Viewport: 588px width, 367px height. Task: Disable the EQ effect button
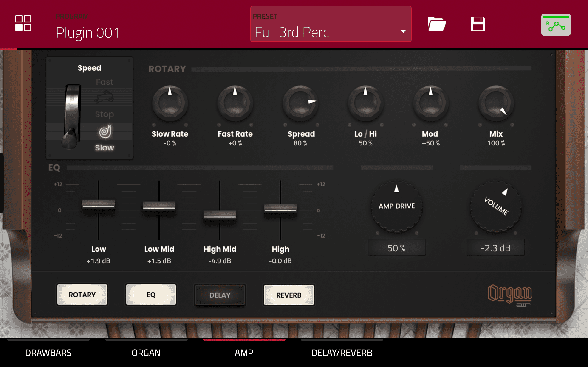coord(151,295)
